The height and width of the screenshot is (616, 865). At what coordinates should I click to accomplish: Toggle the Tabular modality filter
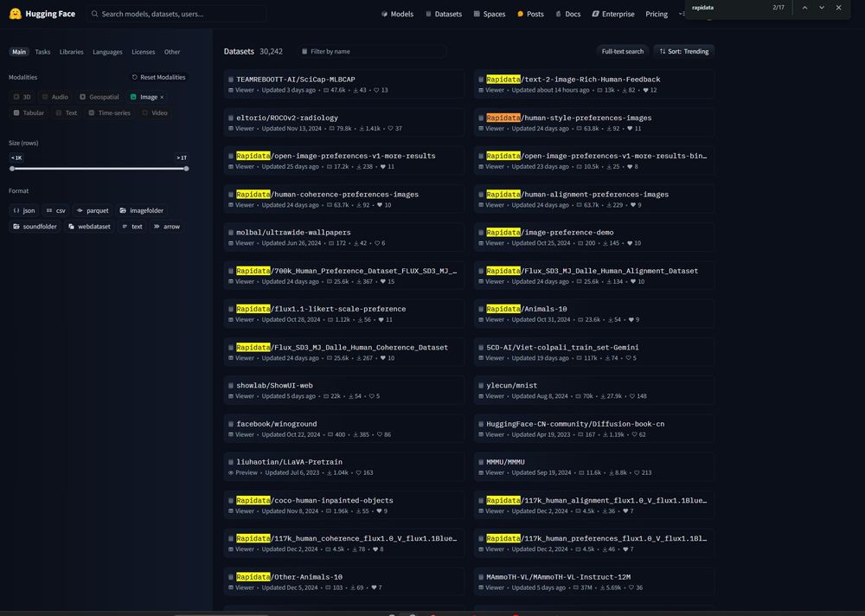pyautogui.click(x=29, y=113)
